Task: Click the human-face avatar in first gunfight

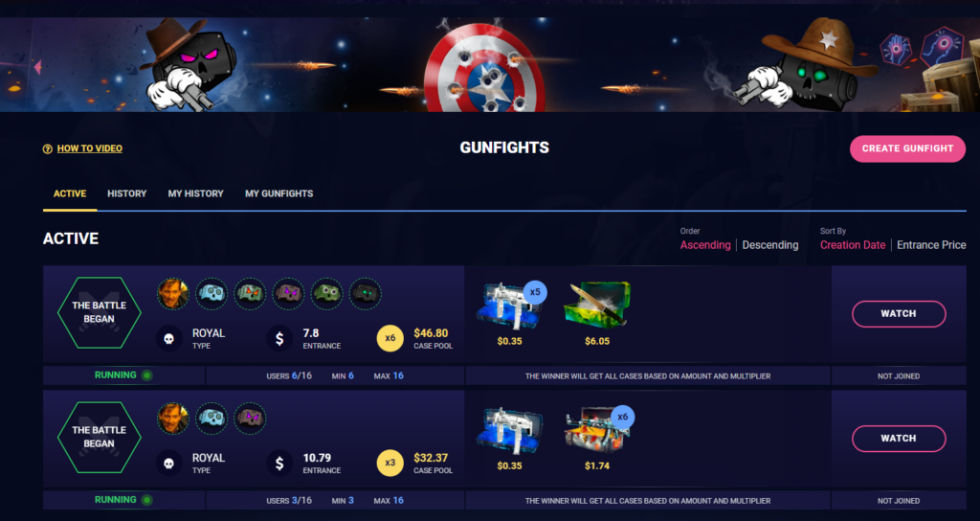Action: point(173,294)
